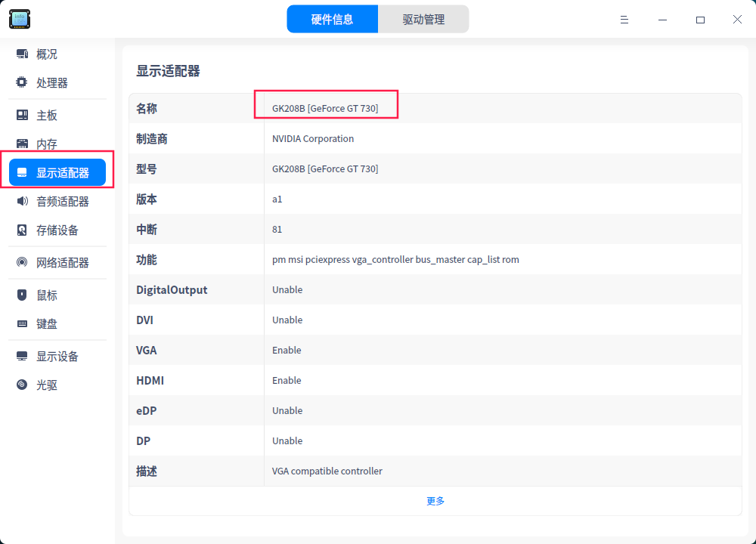
Task: Select 鼠标 in the sidebar
Action: click(x=57, y=295)
